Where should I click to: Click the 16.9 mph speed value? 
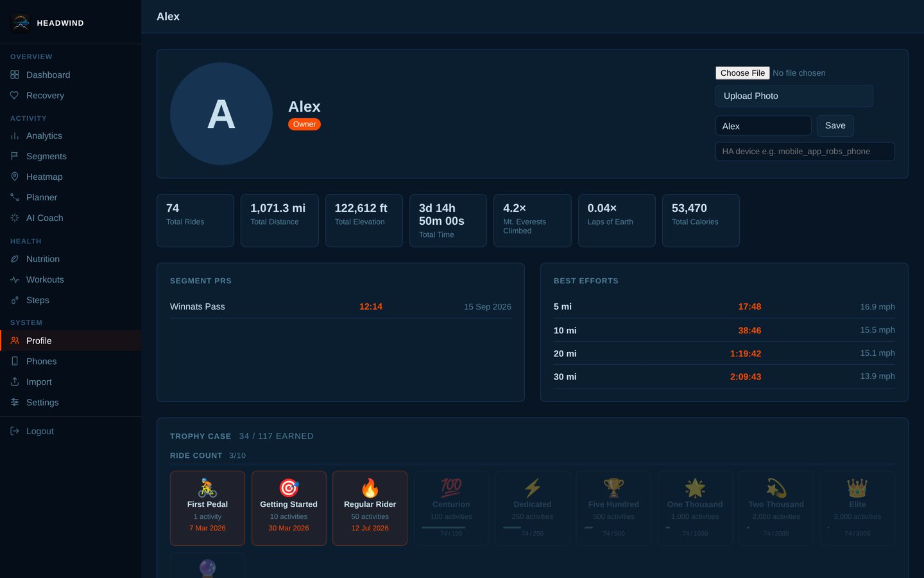pyautogui.click(x=877, y=306)
